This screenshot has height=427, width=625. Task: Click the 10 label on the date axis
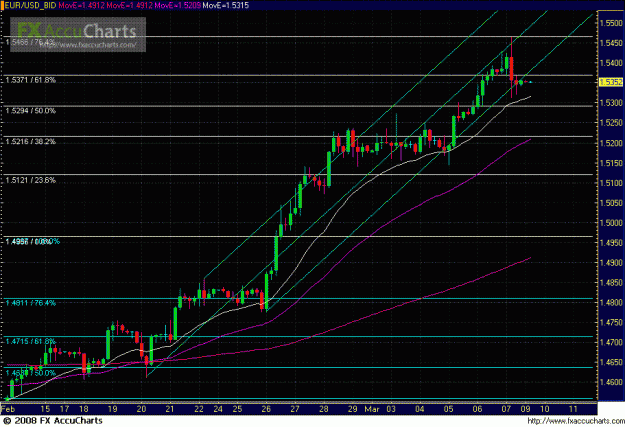(544, 409)
